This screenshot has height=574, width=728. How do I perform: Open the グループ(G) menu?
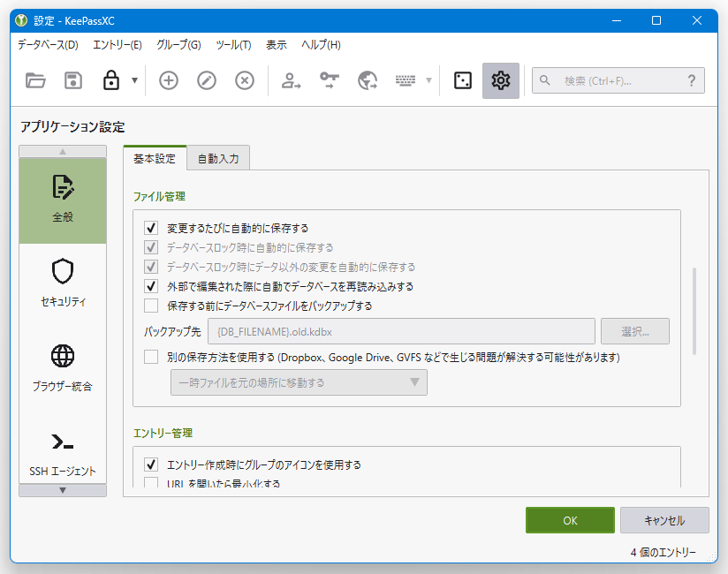[x=178, y=44]
